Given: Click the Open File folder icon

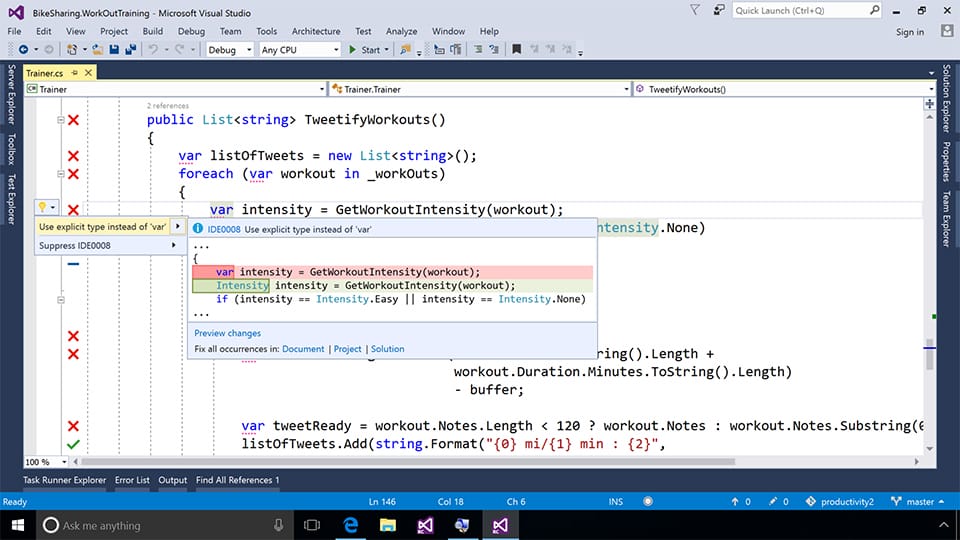Looking at the screenshot, I should tap(98, 50).
